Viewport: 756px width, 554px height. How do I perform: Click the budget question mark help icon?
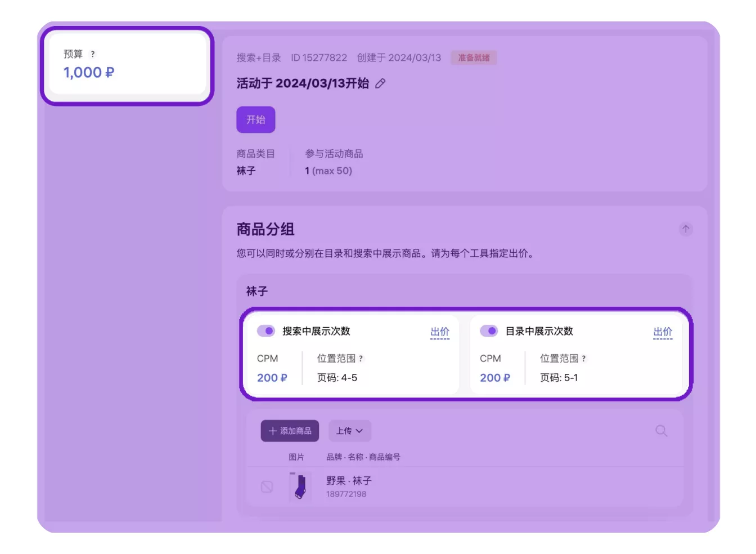(93, 54)
